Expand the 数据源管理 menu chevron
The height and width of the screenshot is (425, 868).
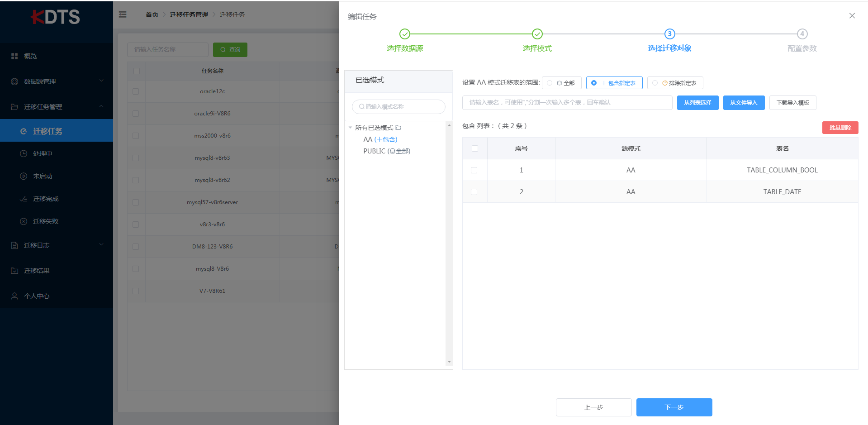point(101,81)
